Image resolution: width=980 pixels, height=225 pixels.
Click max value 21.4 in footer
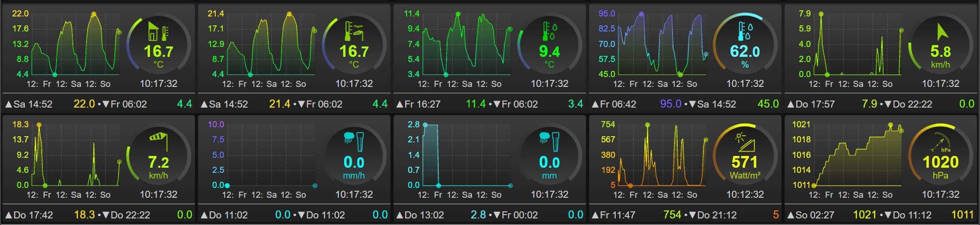pyautogui.click(x=280, y=104)
